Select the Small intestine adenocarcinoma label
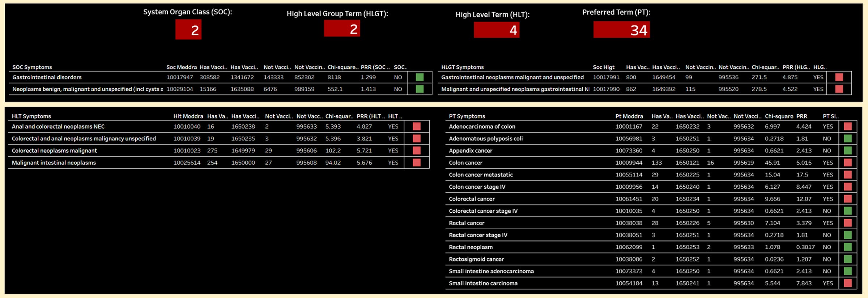The width and height of the screenshot is (868, 298). click(492, 271)
